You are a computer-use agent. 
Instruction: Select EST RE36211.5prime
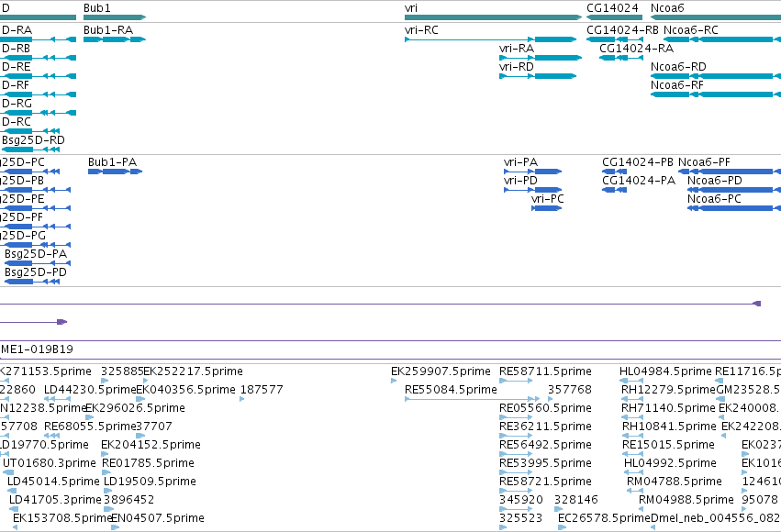(x=545, y=427)
